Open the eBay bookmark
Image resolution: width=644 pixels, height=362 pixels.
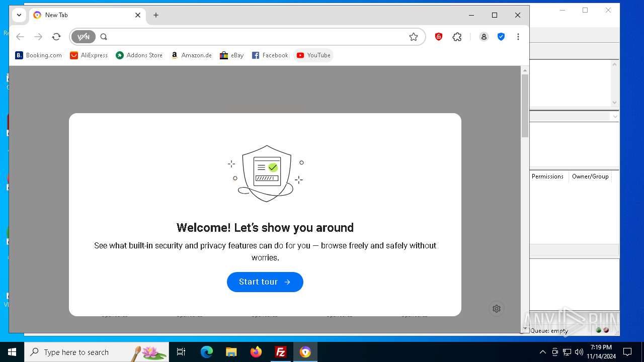(x=232, y=55)
